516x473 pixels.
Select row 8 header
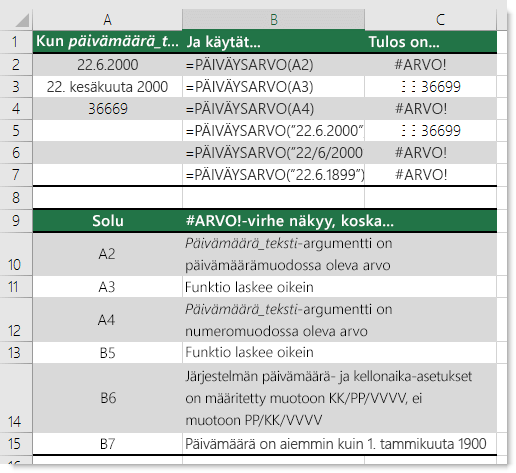[x=16, y=197]
